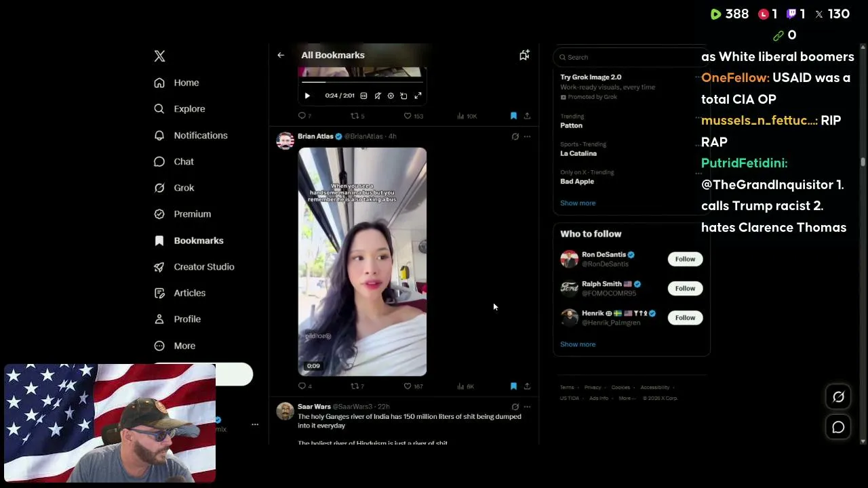Click the add bookmark folder icon

(524, 55)
